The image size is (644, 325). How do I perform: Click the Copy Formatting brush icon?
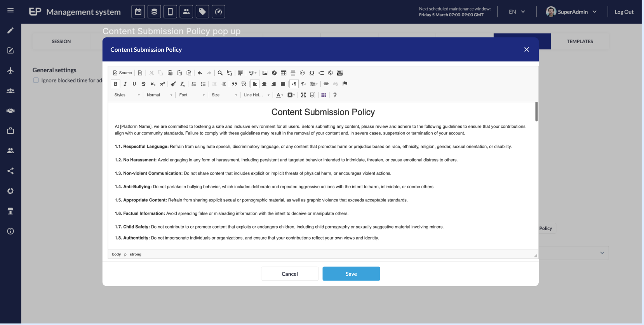173,84
